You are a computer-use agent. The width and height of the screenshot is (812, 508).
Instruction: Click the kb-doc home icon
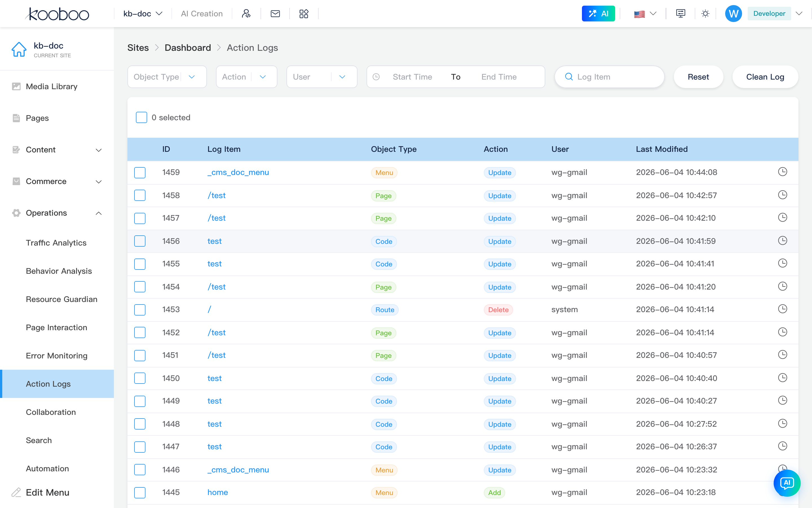tap(19, 49)
